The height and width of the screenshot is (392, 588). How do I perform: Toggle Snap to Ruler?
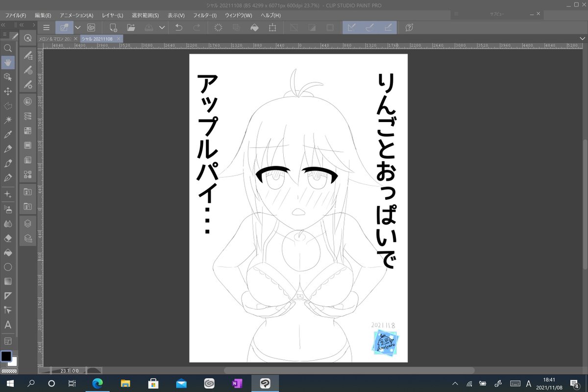(x=351, y=28)
